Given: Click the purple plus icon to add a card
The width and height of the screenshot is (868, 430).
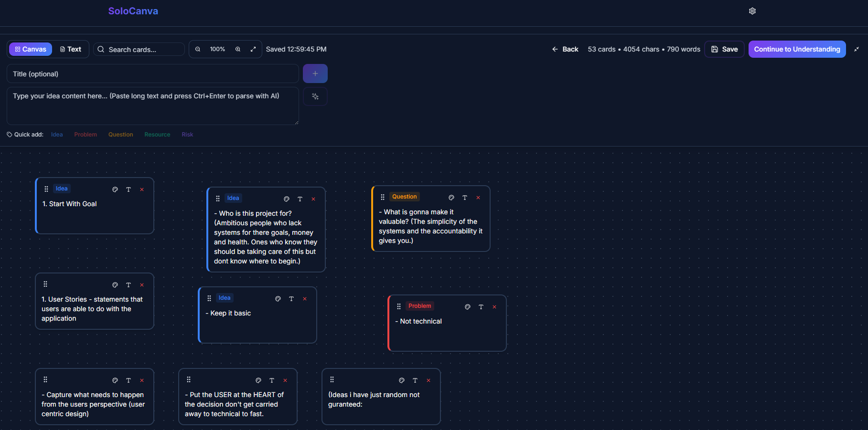Looking at the screenshot, I should [x=315, y=73].
